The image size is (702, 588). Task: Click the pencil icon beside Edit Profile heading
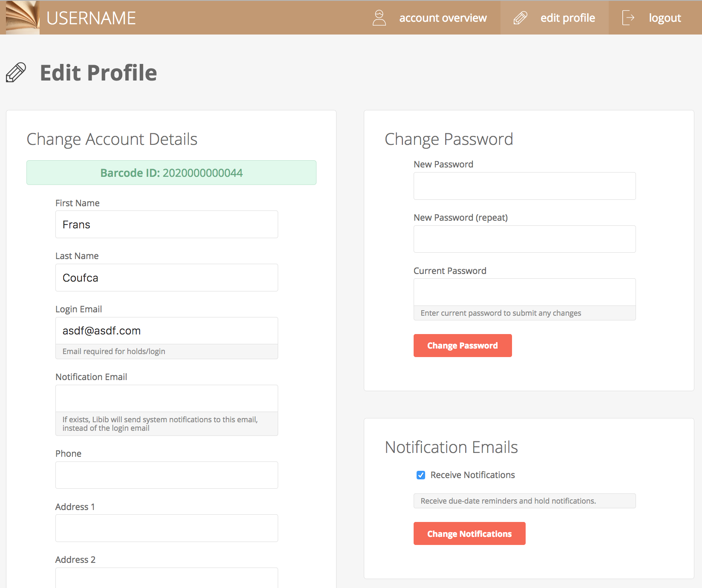point(16,72)
